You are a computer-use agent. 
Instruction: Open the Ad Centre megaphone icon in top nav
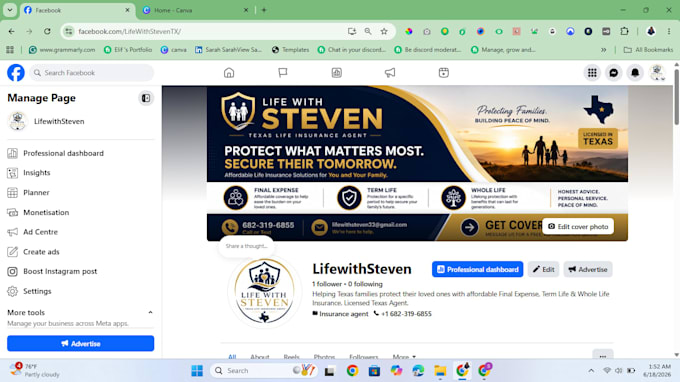(x=390, y=73)
